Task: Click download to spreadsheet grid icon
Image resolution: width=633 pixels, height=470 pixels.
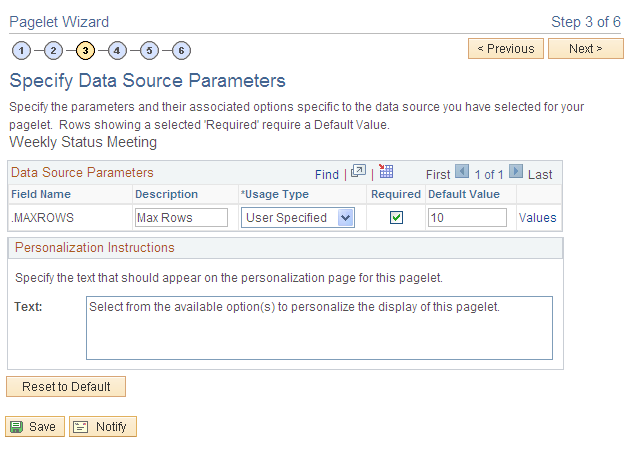Action: click(x=386, y=172)
